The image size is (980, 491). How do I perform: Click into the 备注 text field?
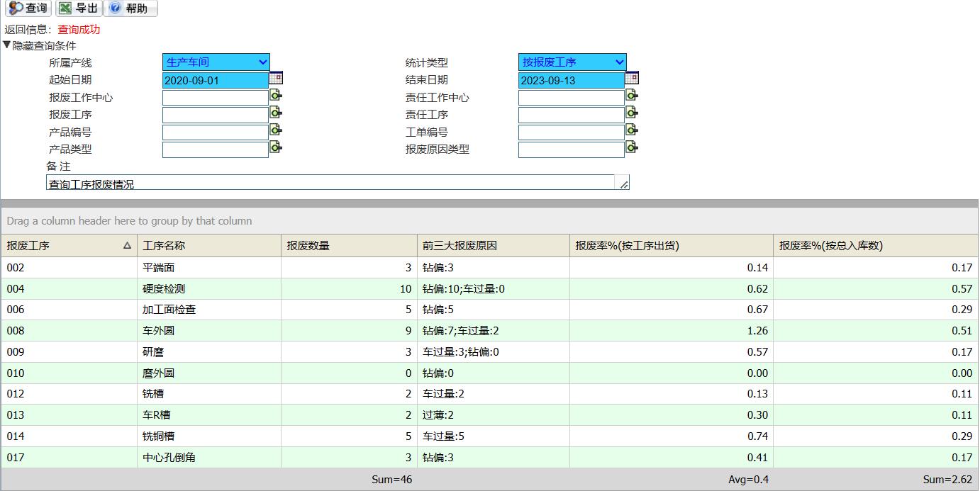(330, 183)
